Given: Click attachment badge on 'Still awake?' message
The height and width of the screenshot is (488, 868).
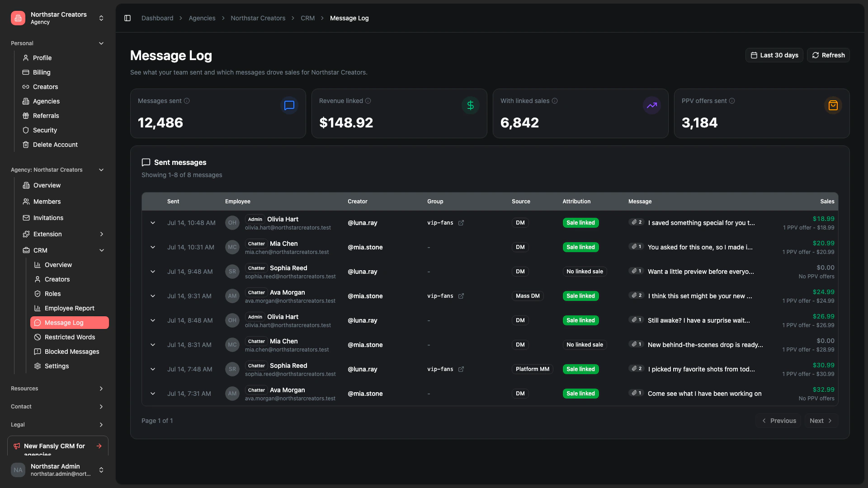Looking at the screenshot, I should point(636,320).
